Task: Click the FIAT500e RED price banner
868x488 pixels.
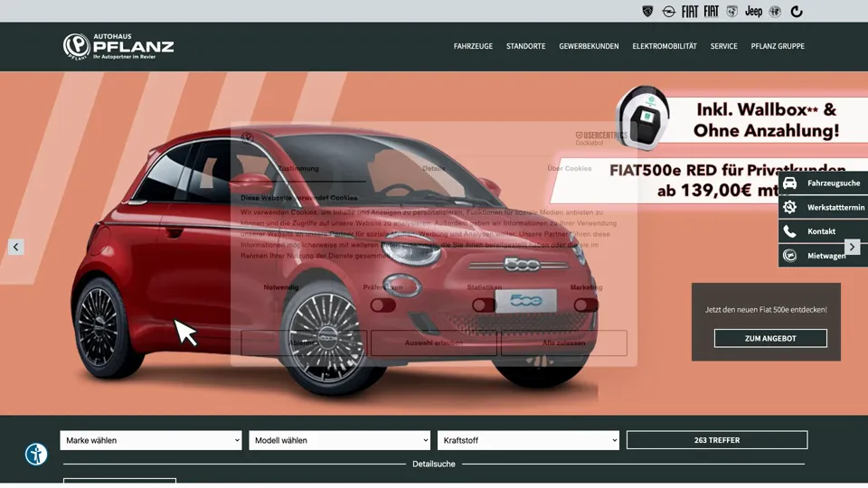Action: tap(709, 180)
